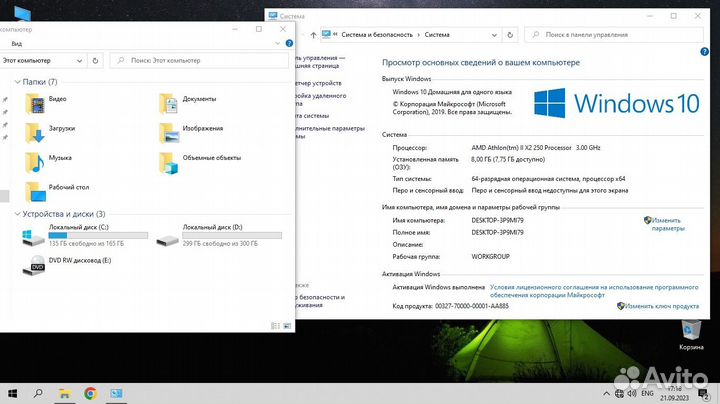Viewport: 720px width, 404px height.
Task: Refresh the Этот компьютер Explorer view
Action: click(95, 61)
